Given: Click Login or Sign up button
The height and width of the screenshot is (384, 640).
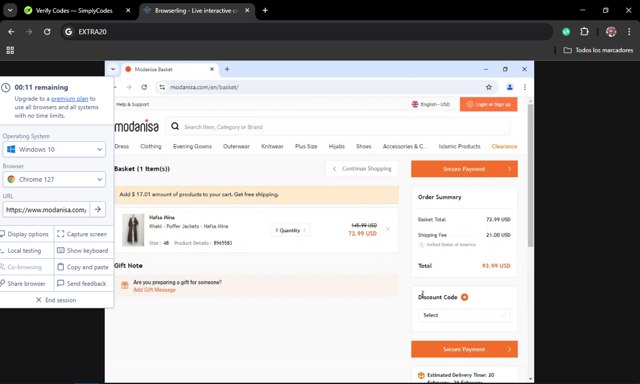Looking at the screenshot, I should click(x=489, y=104).
